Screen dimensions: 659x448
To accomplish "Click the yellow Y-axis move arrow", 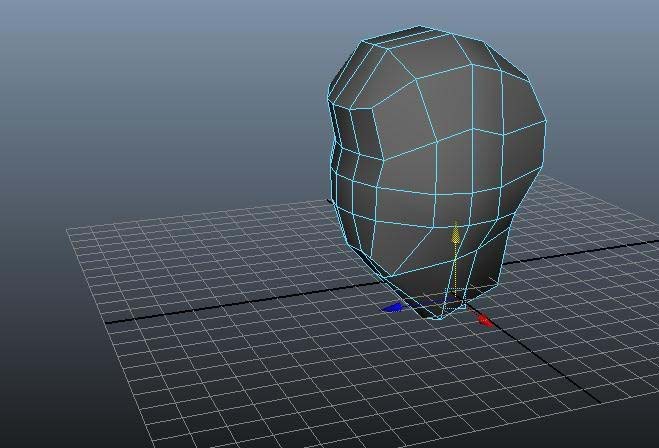I will [456, 234].
